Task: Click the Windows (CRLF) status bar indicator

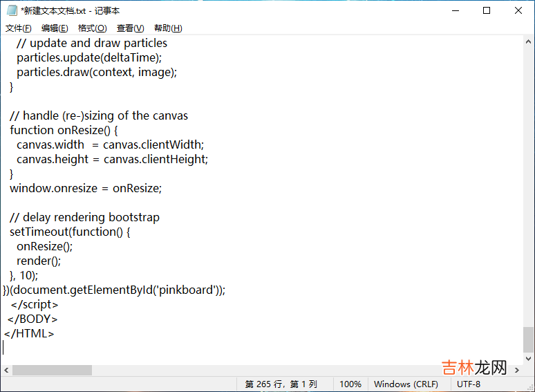Action: click(406, 384)
